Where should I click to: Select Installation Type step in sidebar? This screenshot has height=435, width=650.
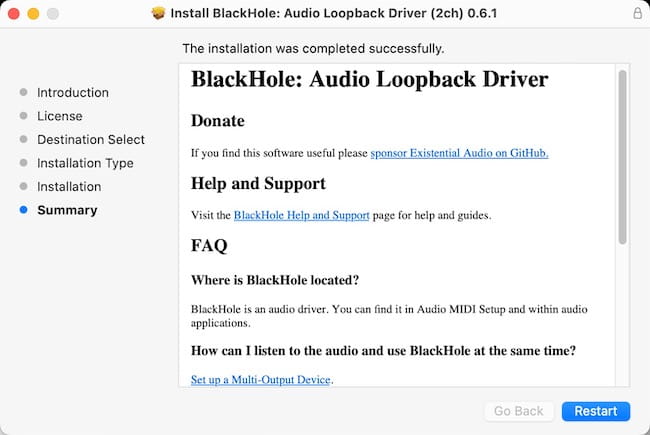point(85,163)
